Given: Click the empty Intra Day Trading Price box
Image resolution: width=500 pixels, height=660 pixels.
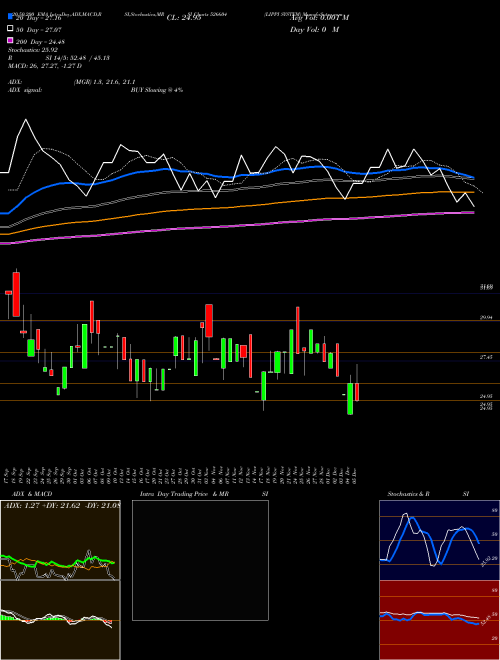Looking at the screenshot, I should (x=200, y=560).
